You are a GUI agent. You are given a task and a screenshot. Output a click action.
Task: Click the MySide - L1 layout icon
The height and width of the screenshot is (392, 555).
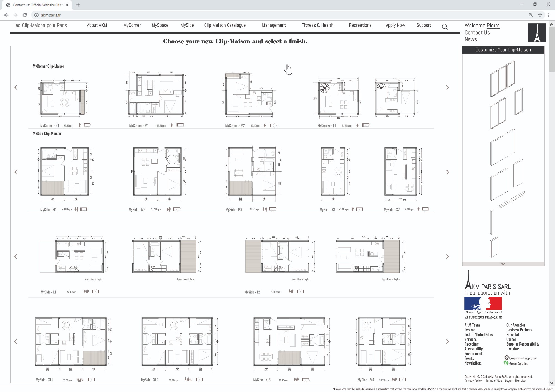(95, 292)
